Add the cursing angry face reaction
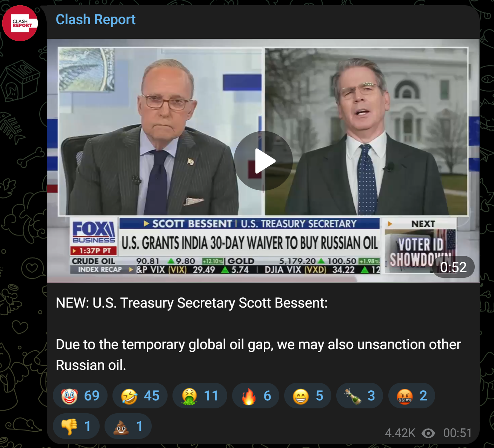This screenshot has width=494, height=448. click(x=412, y=396)
